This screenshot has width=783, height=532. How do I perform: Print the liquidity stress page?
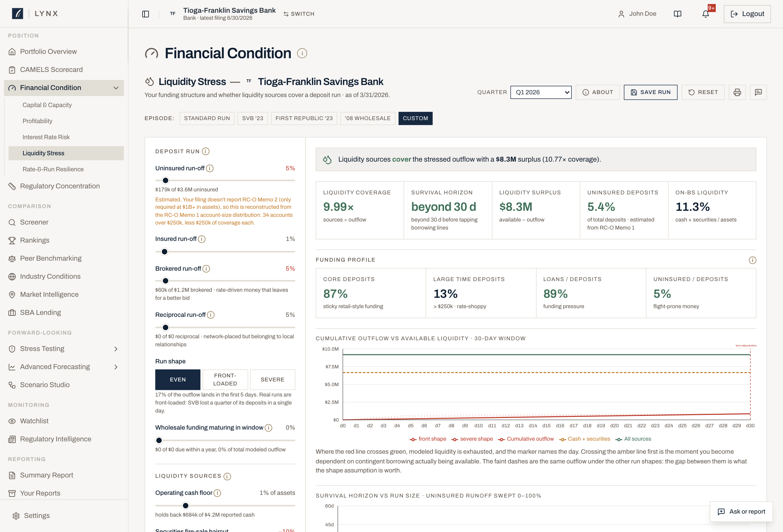pos(737,92)
